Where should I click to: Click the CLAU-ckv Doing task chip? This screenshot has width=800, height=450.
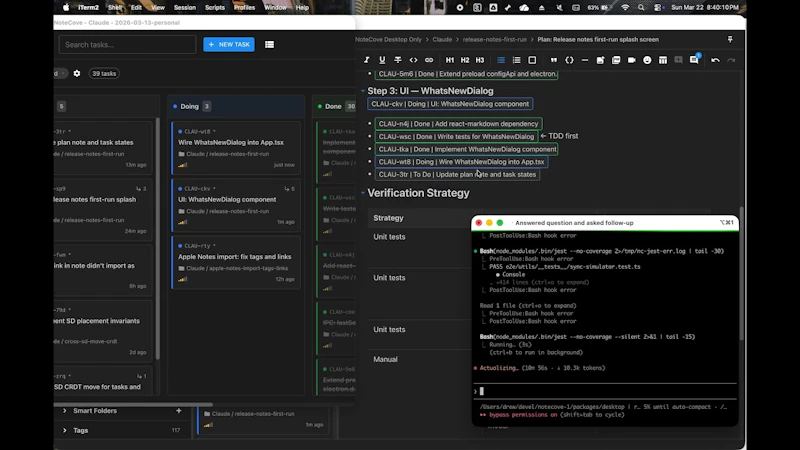pos(450,104)
